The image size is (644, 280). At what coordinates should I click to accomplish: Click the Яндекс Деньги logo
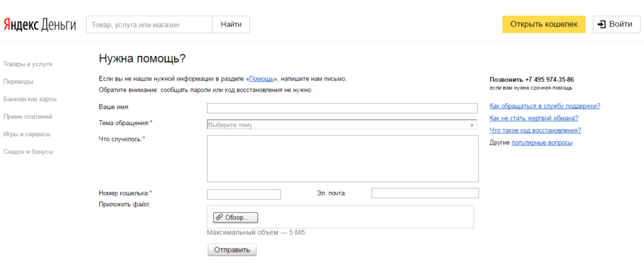[x=40, y=25]
